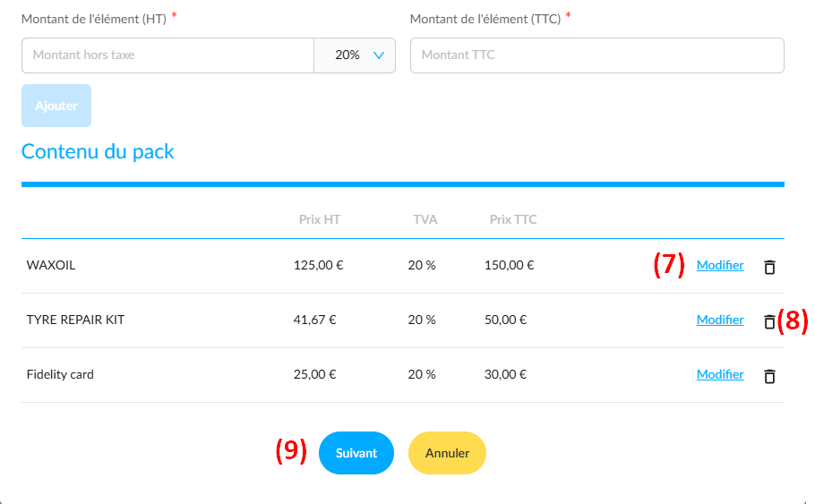Select the Fidelity card item name

coord(60,374)
